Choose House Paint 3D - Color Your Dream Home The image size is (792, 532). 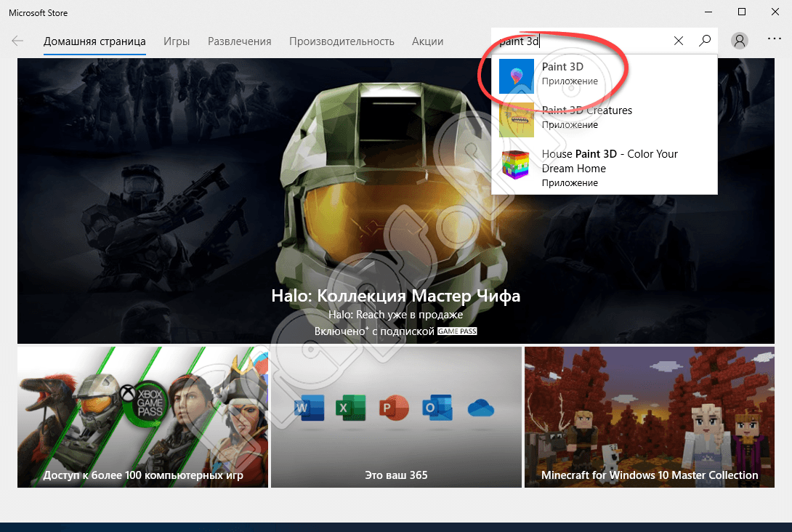click(x=610, y=161)
